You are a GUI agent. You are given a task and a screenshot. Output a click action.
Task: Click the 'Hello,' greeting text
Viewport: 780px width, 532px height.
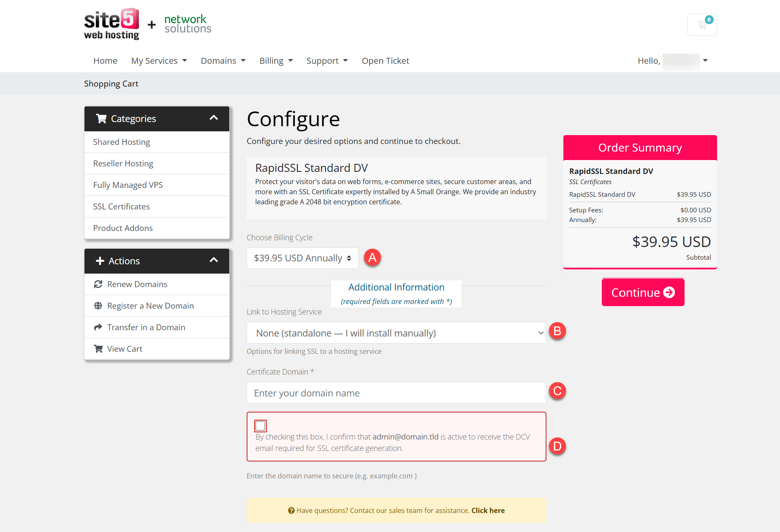point(649,61)
